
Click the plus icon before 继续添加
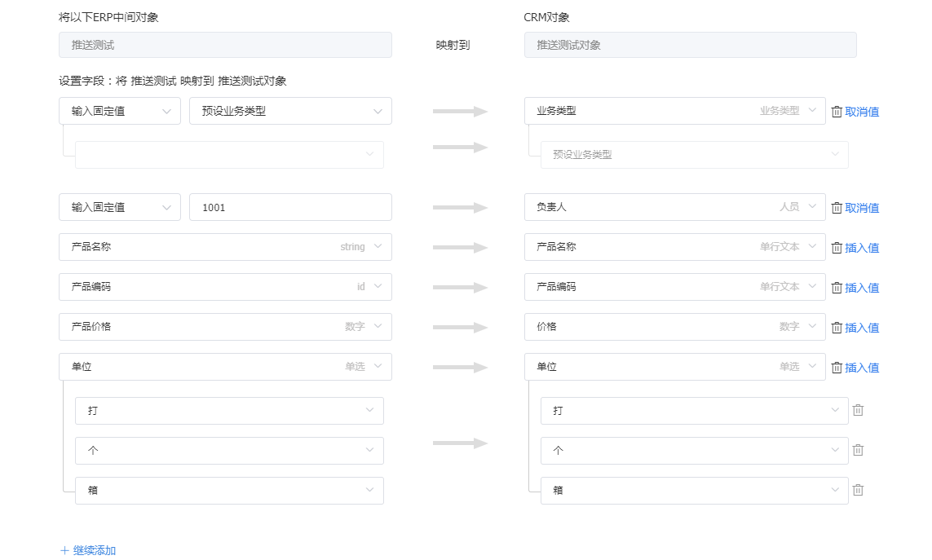pyautogui.click(x=64, y=550)
